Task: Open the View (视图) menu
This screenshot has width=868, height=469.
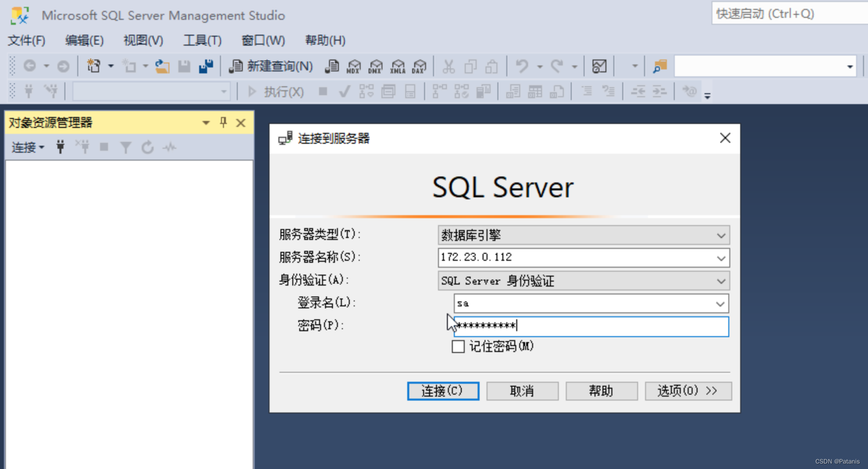Action: pos(143,40)
